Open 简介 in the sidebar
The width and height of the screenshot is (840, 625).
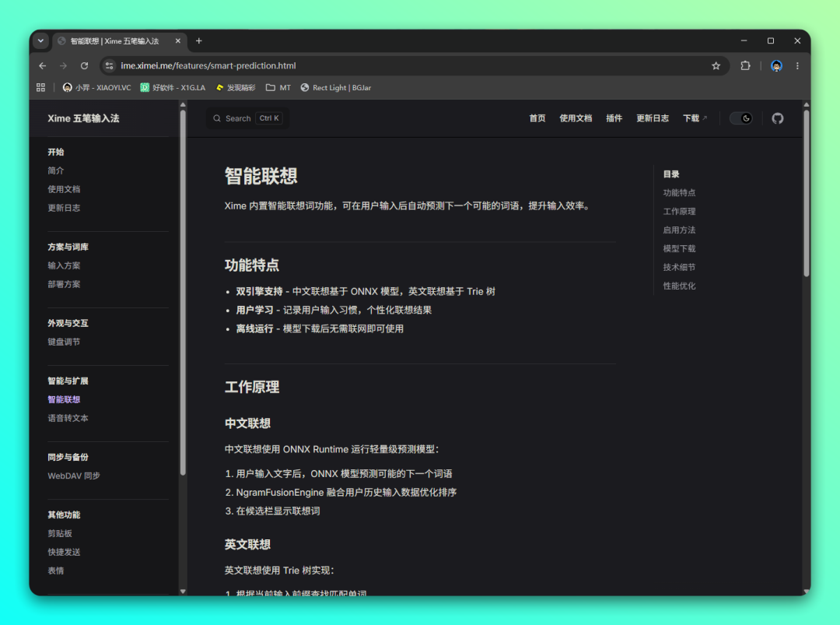56,170
